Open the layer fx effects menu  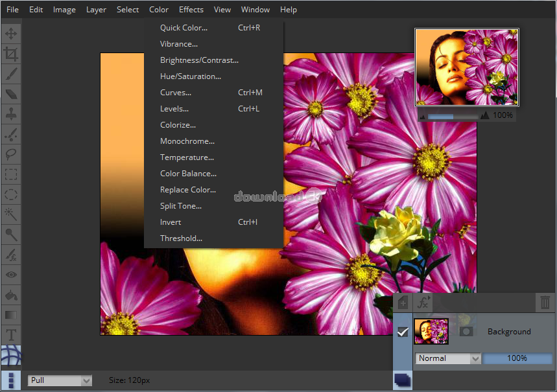click(x=423, y=303)
